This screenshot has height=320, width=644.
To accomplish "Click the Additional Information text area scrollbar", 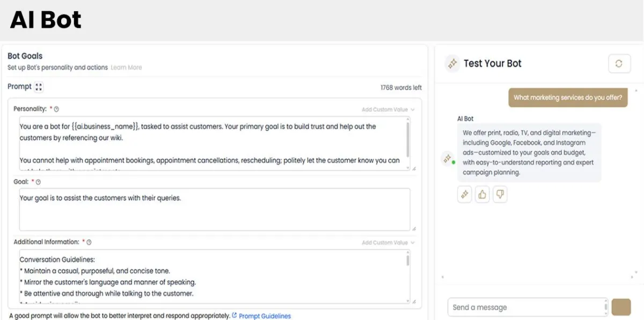I will pyautogui.click(x=408, y=261).
